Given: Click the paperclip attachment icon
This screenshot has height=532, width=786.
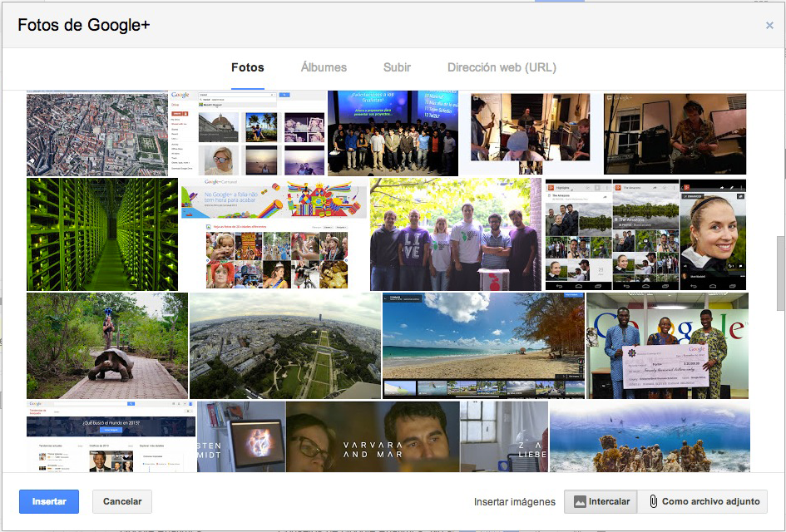Looking at the screenshot, I should 654,501.
